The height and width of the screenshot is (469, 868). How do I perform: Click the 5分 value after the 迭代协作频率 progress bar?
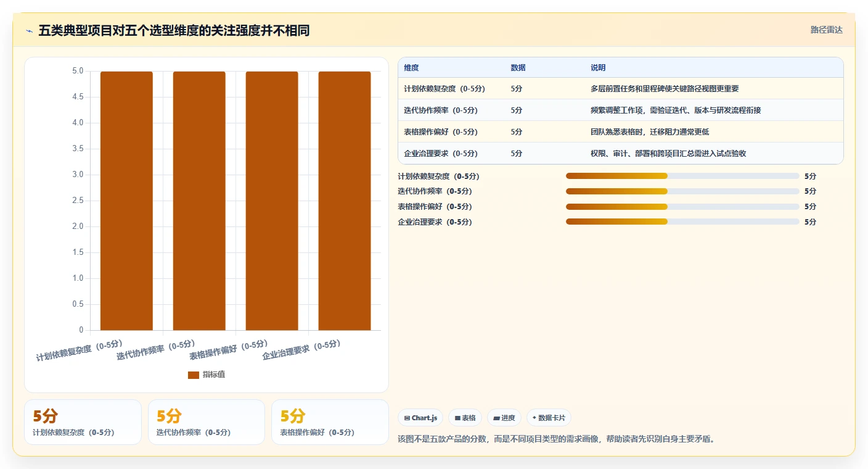810,191
